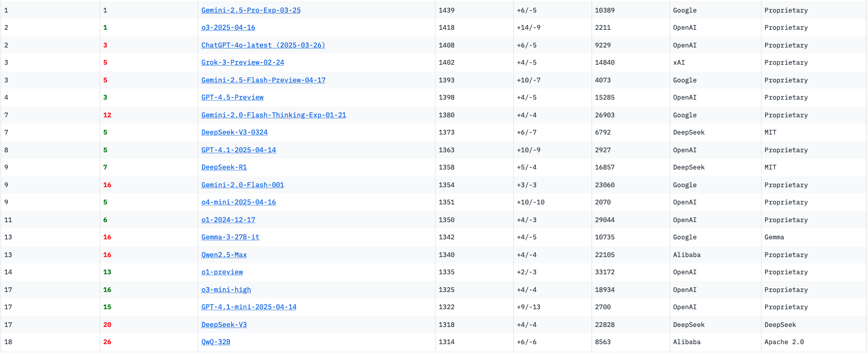Viewport: 868px width, 353px height.
Task: Select DeepSeek organization in DeepSeek-V3-0324 row
Action: tap(689, 132)
